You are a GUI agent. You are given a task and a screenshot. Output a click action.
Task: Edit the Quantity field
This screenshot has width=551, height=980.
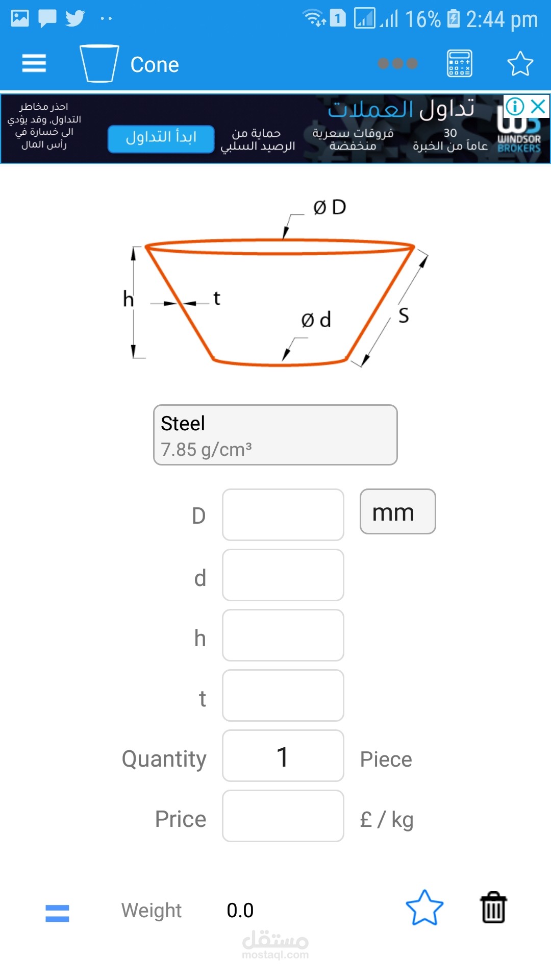283,756
